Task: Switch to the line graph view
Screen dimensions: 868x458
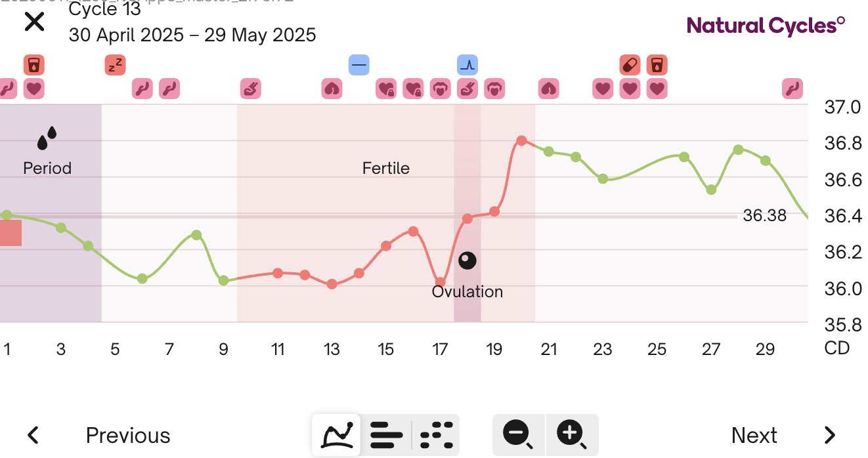Action: pos(336,434)
